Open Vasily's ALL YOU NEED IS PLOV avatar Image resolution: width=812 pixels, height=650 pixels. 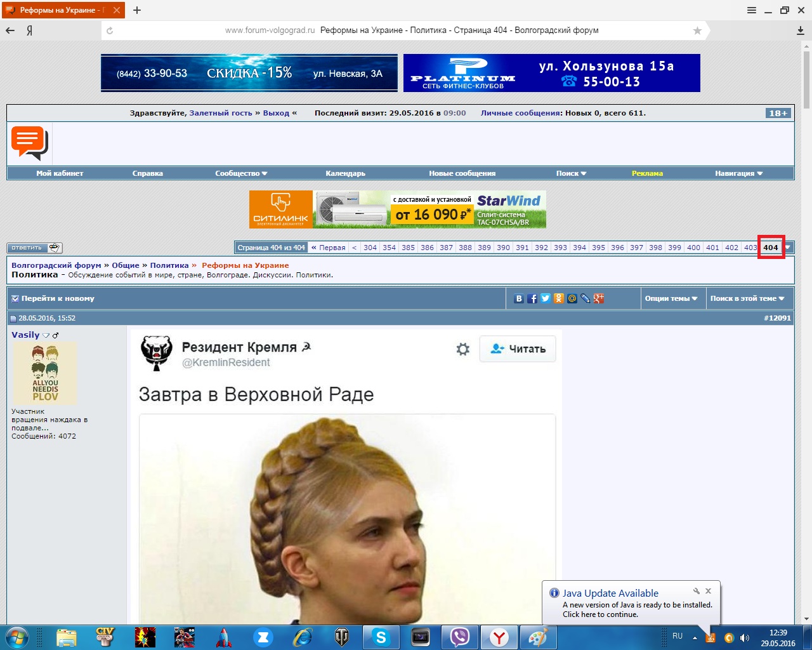[x=44, y=373]
